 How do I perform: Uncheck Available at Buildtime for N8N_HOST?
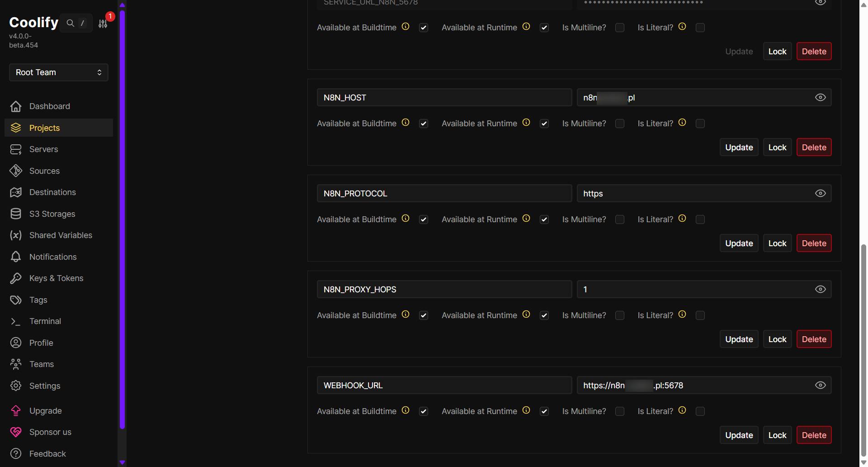[x=424, y=124]
